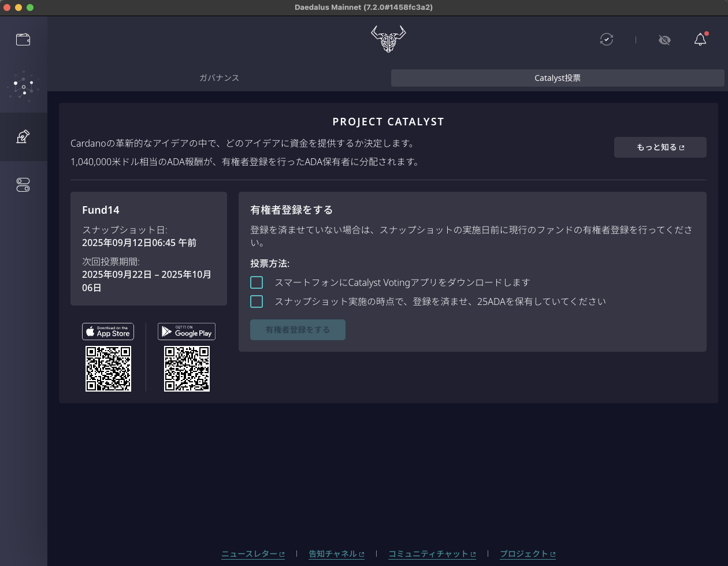Click the Daedalus bull logo at the top
728x566 pixels.
(388, 39)
